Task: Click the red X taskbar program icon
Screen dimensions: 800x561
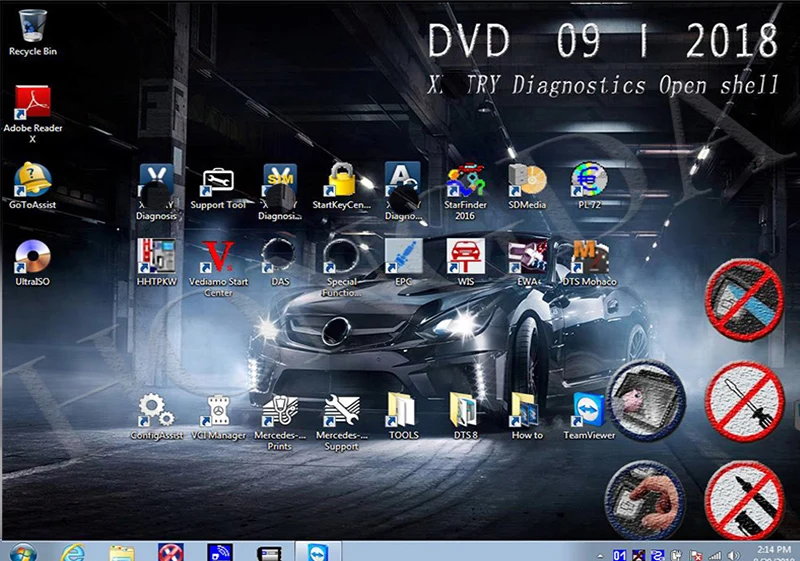Action: tap(170, 553)
